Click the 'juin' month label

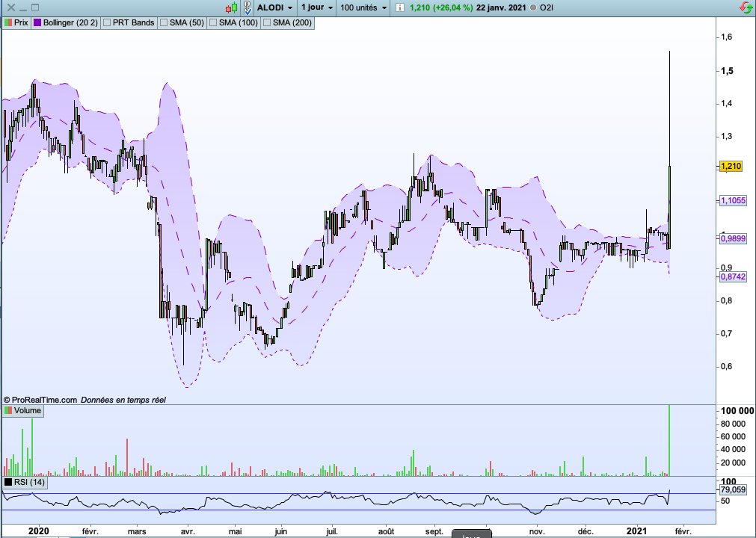coord(280,532)
